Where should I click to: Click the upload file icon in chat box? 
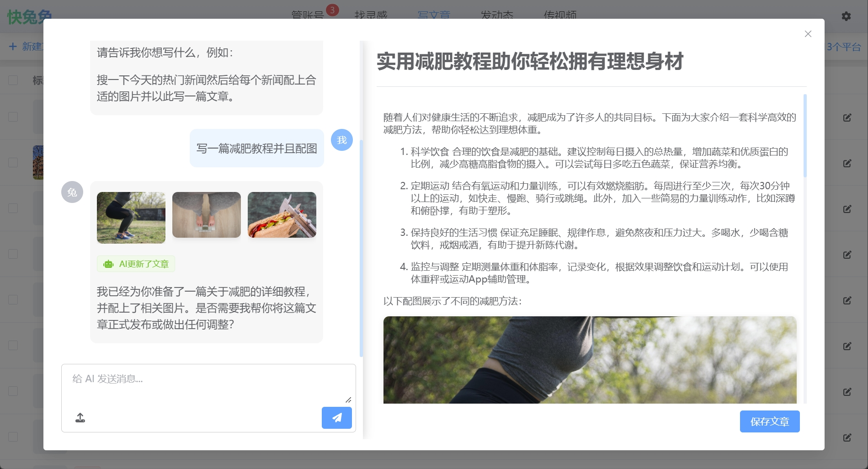pyautogui.click(x=80, y=418)
